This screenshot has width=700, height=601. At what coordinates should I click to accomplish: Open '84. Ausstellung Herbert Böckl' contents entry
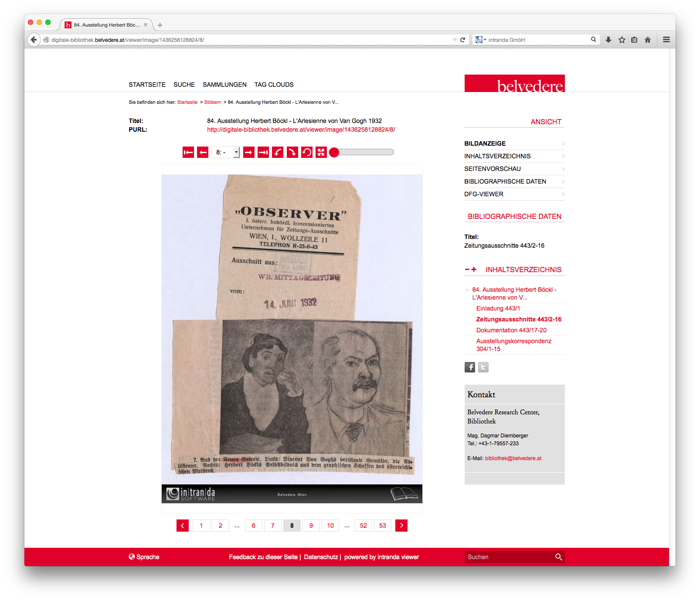pos(514,294)
